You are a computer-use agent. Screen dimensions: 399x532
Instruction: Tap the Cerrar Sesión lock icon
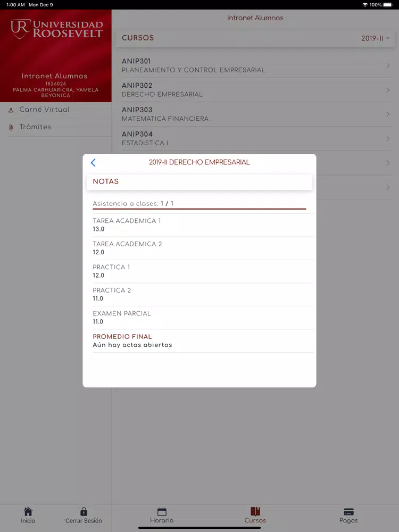tap(84, 511)
